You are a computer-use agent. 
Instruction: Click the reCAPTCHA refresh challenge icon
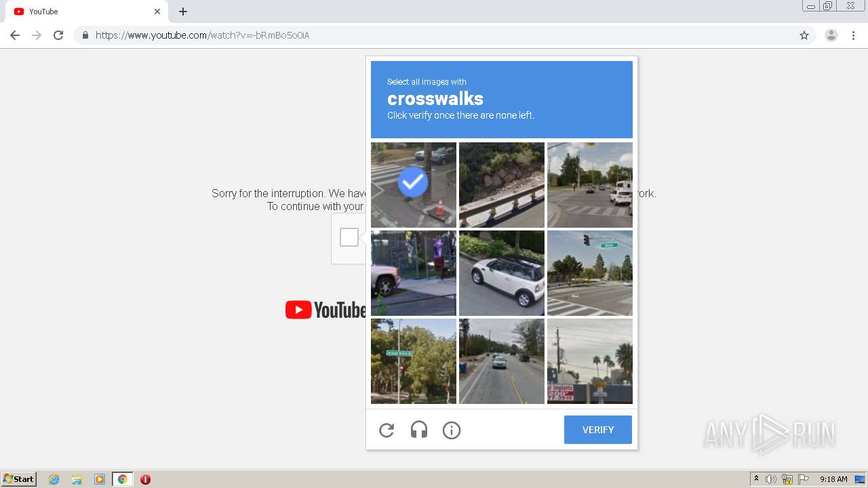point(387,430)
